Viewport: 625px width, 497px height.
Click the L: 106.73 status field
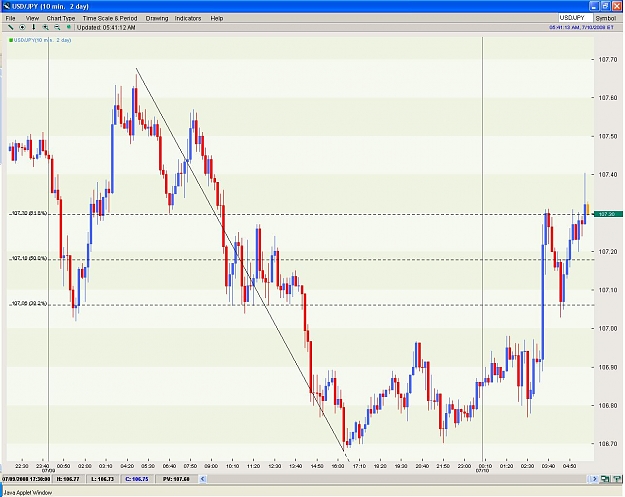tap(102, 479)
